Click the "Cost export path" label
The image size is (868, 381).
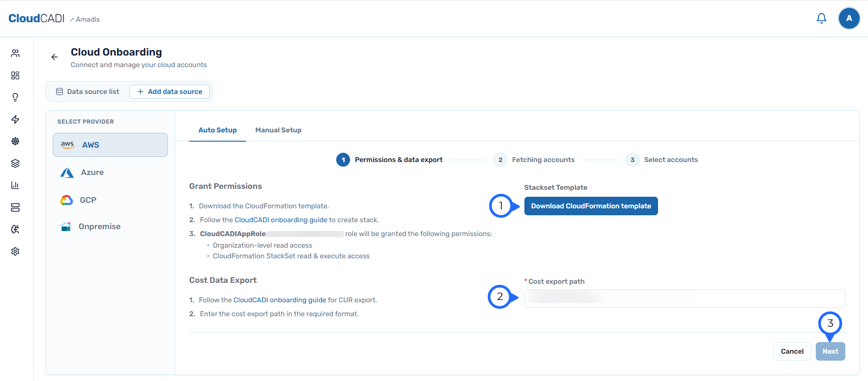556,281
